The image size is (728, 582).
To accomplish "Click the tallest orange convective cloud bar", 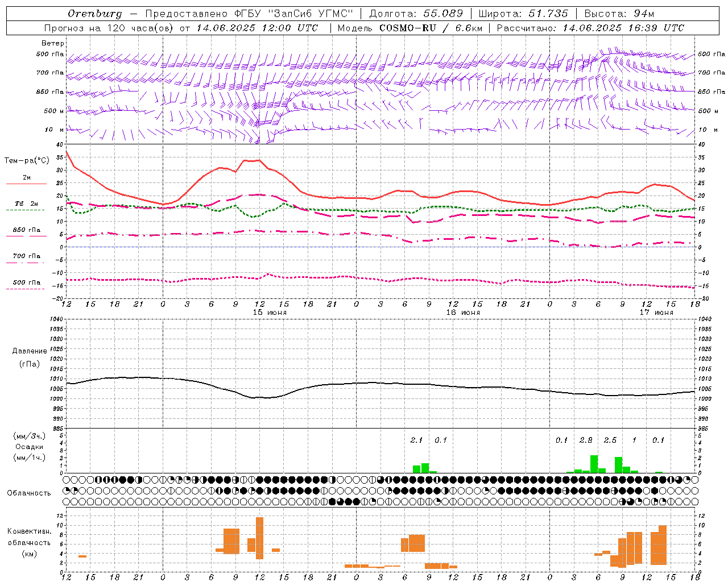I will point(259,538).
